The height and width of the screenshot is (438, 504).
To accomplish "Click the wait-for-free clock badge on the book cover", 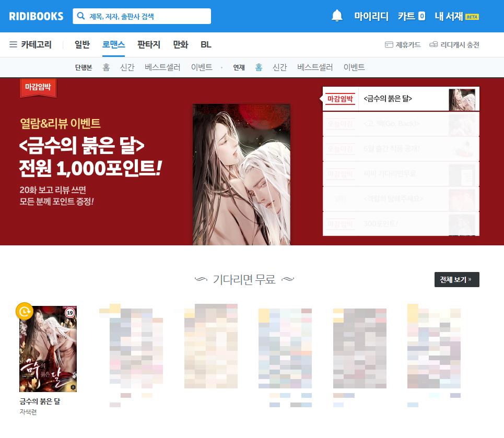I will coord(25,311).
